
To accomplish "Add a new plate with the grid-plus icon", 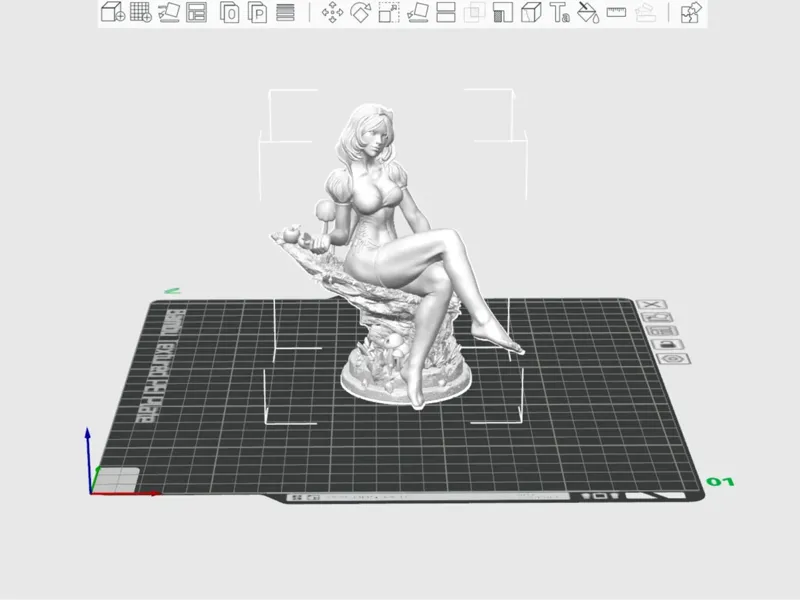I will coord(140,12).
